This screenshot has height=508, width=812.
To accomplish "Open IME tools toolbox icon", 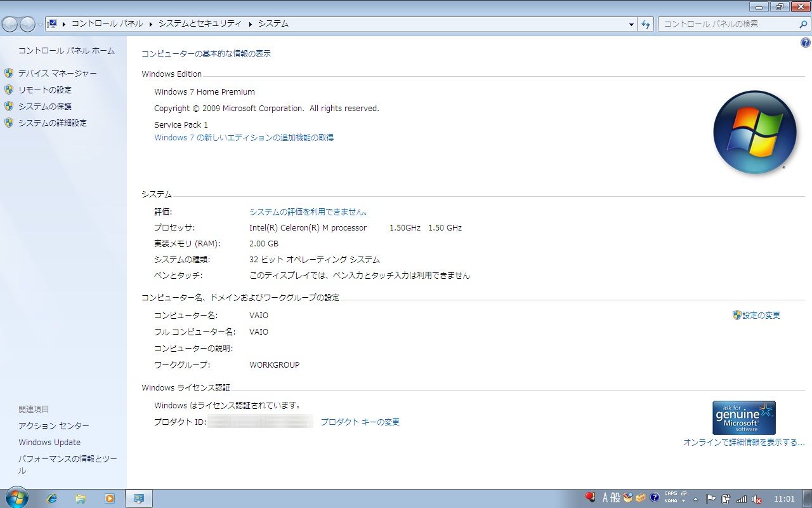I will pos(641,498).
